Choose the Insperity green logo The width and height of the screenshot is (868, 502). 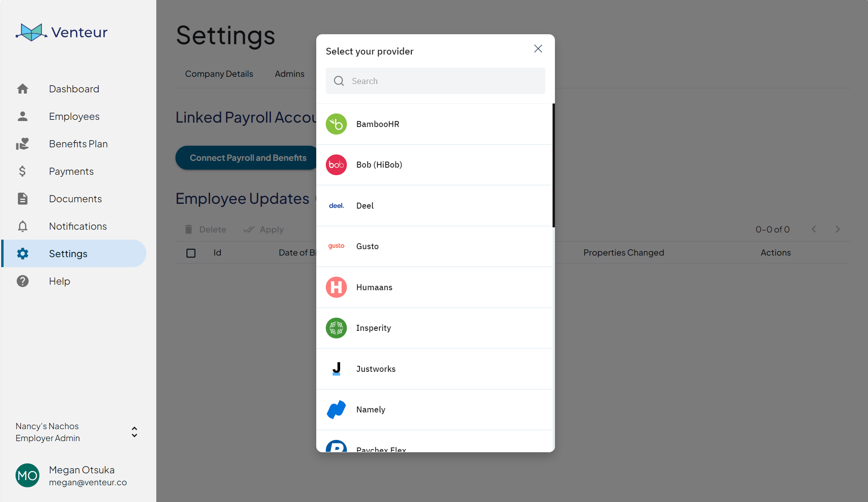tap(336, 328)
